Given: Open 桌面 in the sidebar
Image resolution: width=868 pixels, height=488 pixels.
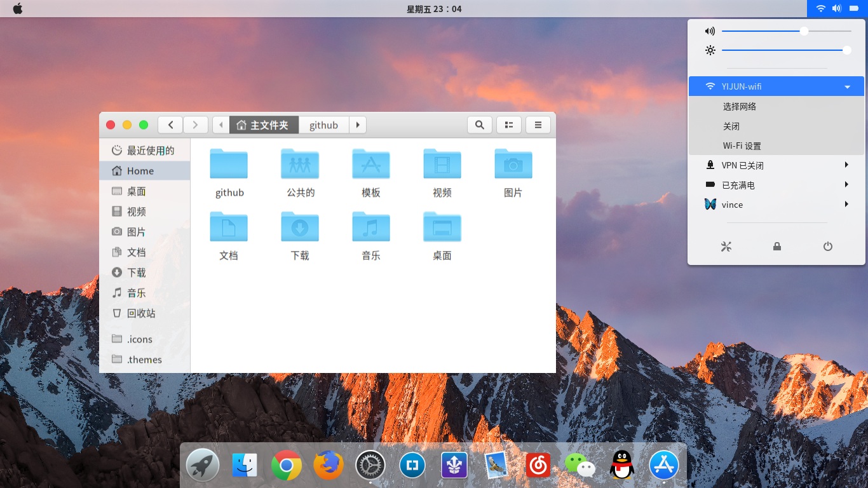Looking at the screenshot, I should [145, 191].
